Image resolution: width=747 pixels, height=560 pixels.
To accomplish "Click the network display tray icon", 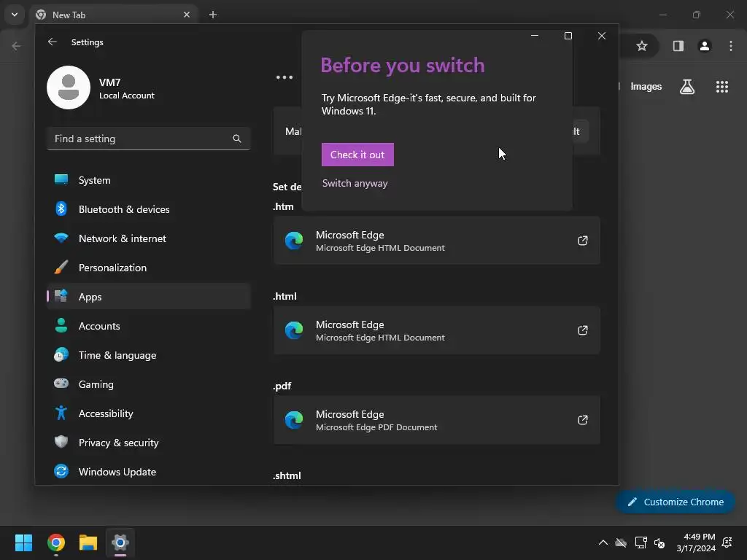I will click(x=640, y=542).
